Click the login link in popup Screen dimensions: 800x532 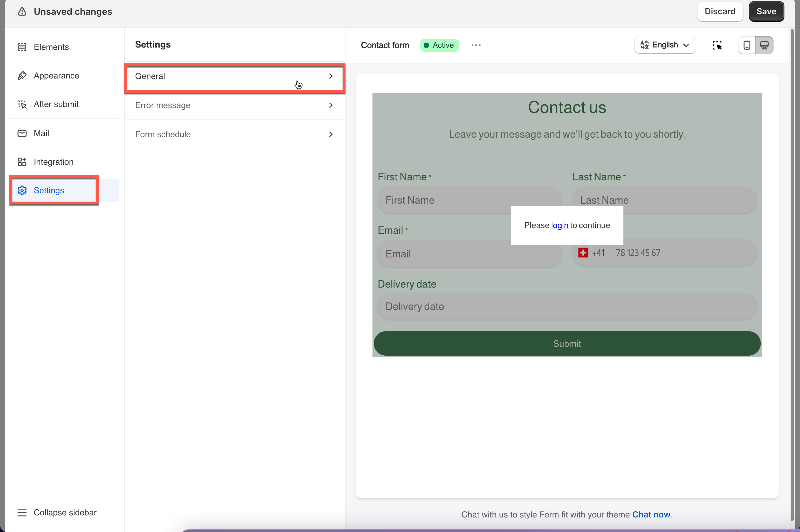[559, 225]
